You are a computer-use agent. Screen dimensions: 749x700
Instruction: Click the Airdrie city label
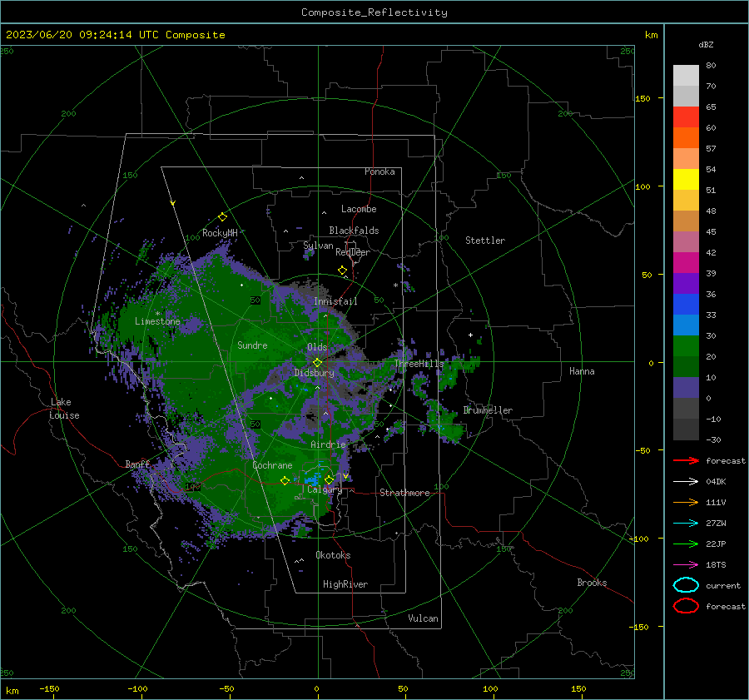coord(328,444)
